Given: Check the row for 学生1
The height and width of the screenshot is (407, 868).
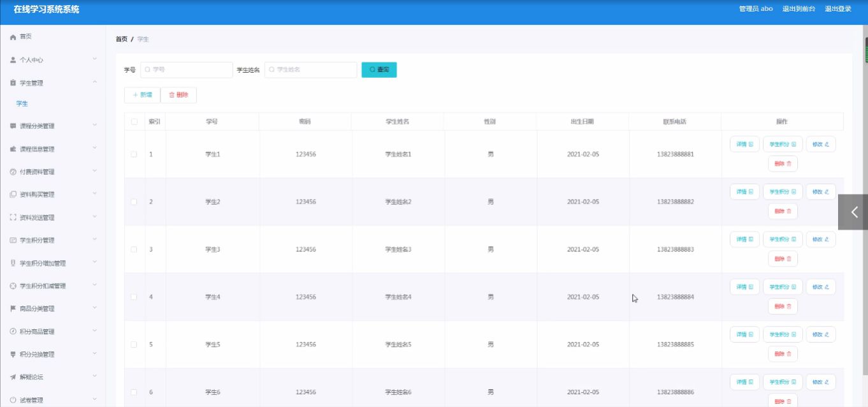Looking at the screenshot, I should click(x=134, y=154).
